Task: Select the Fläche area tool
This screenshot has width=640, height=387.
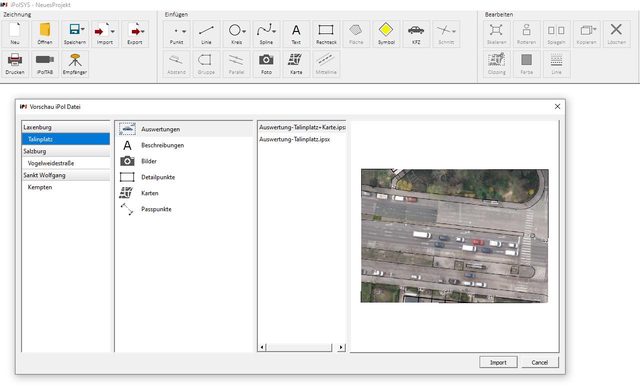Action: tap(356, 33)
